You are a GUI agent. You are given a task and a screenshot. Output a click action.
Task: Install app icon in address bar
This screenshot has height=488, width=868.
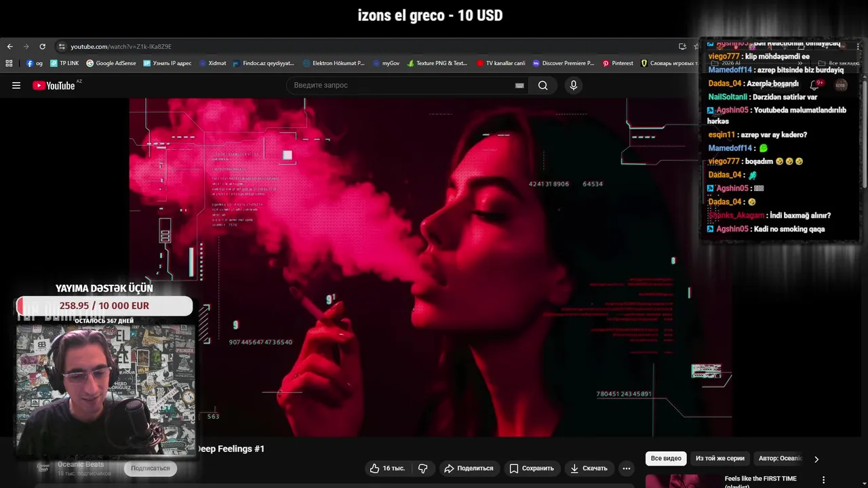[682, 46]
